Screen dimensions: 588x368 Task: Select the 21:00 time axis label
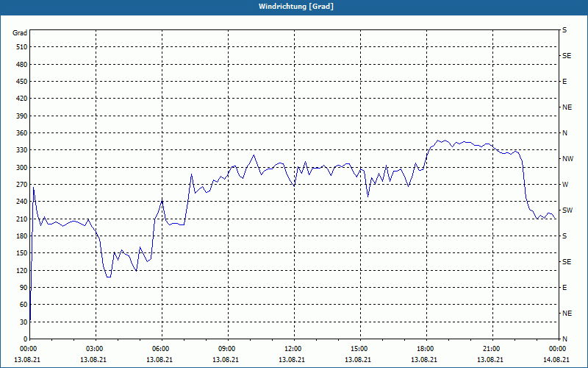tap(492, 349)
